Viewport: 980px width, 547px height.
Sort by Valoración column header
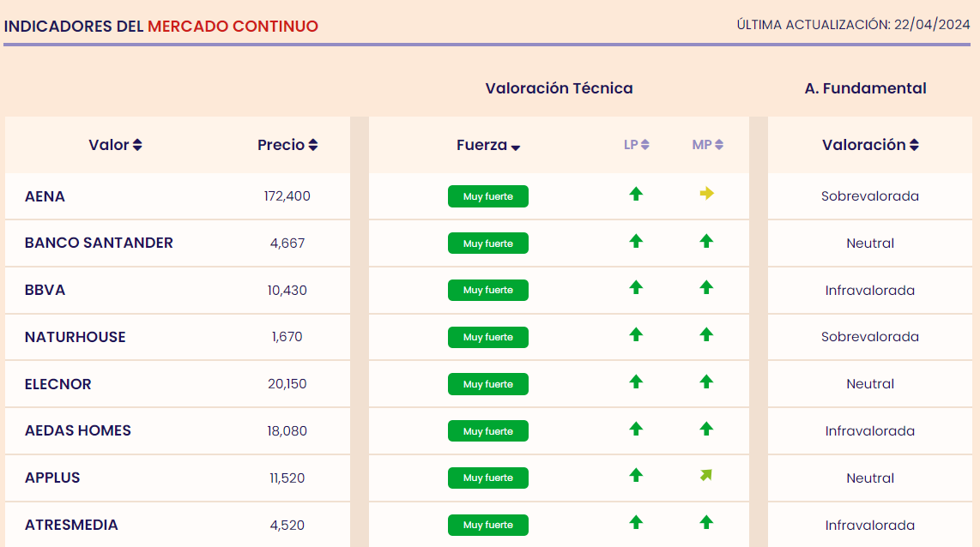[870, 145]
